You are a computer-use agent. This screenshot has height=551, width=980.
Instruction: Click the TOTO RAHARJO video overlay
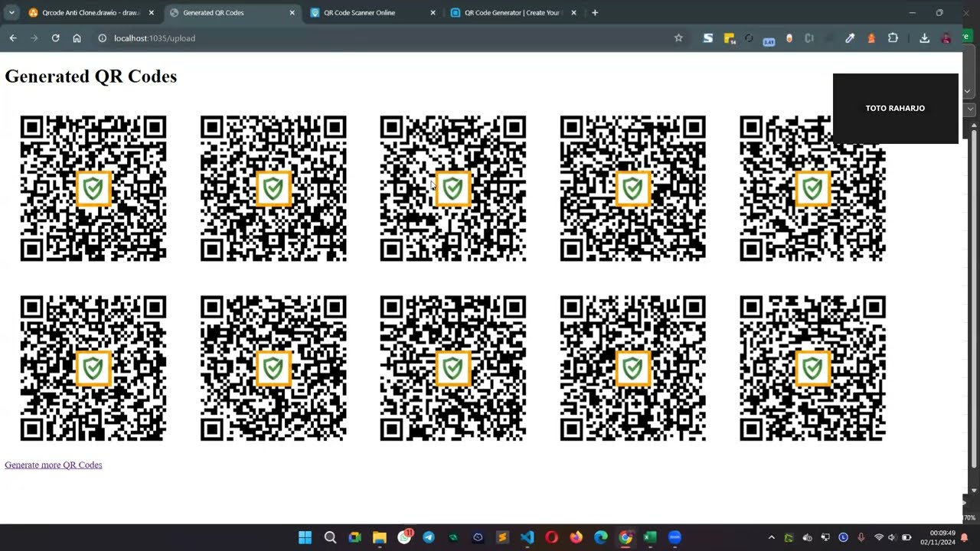coord(895,108)
